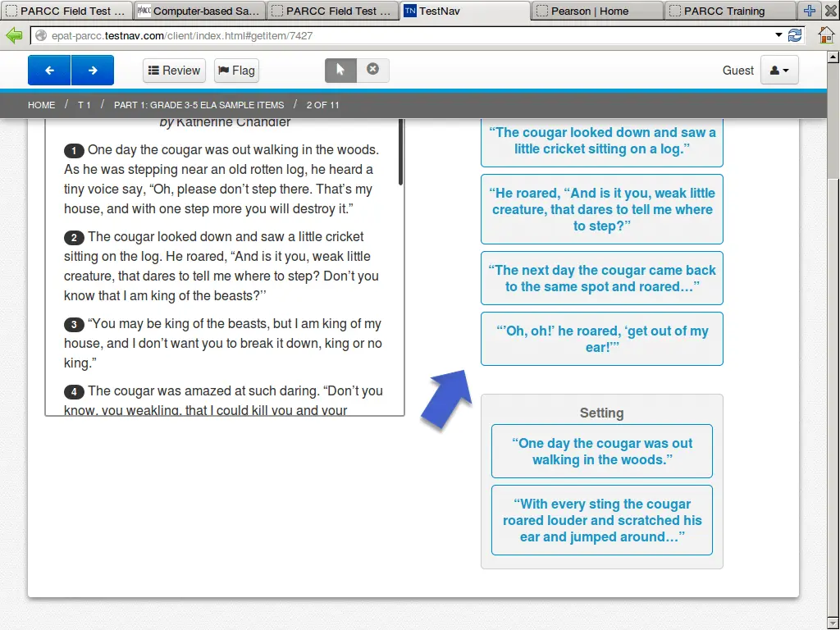Select "He roared, And is it you" tile
The width and height of the screenshot is (840, 630).
pyautogui.click(x=602, y=209)
